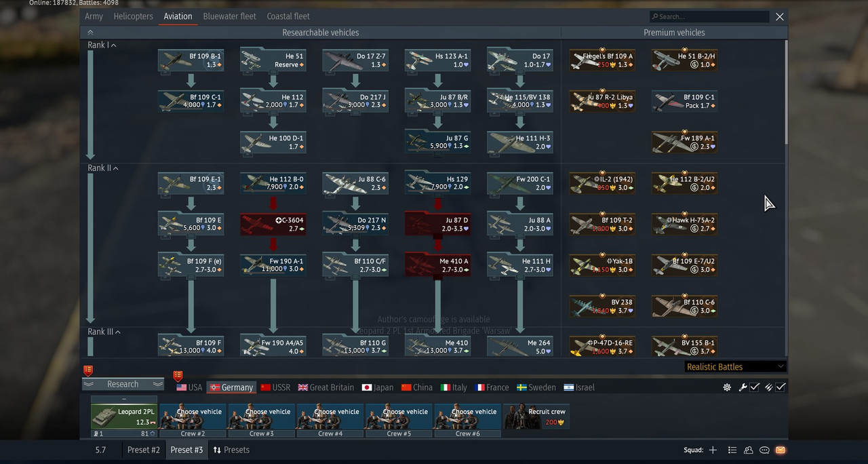Open the contacts list icon
This screenshot has width=868, height=464.
[x=732, y=450]
